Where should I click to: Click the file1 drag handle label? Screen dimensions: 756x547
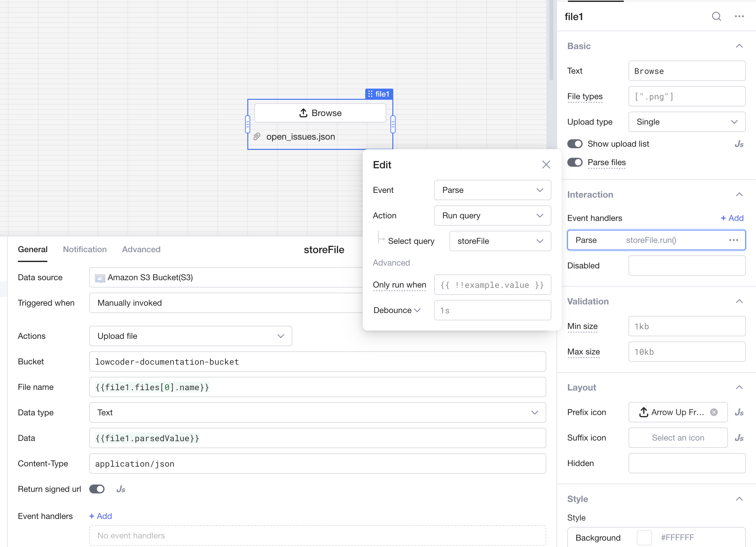(x=379, y=94)
